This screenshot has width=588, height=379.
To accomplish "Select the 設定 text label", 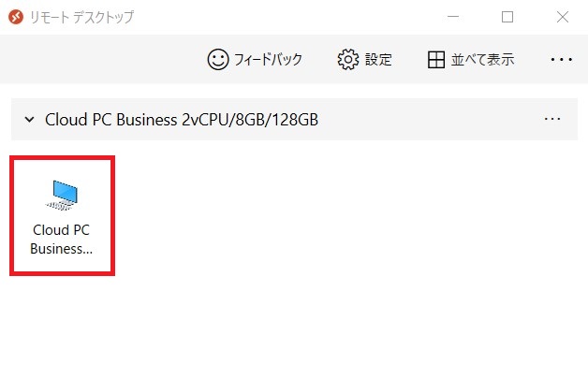I will click(378, 60).
